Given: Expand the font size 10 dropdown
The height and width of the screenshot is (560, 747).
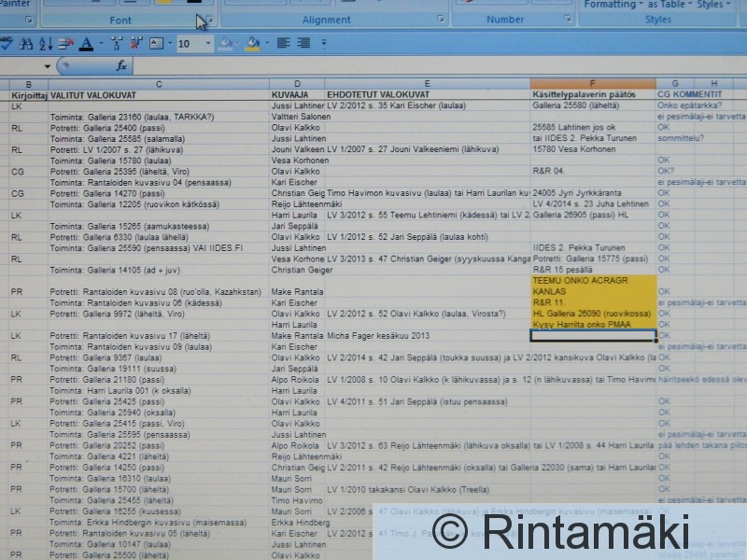Looking at the screenshot, I should coord(207,44).
